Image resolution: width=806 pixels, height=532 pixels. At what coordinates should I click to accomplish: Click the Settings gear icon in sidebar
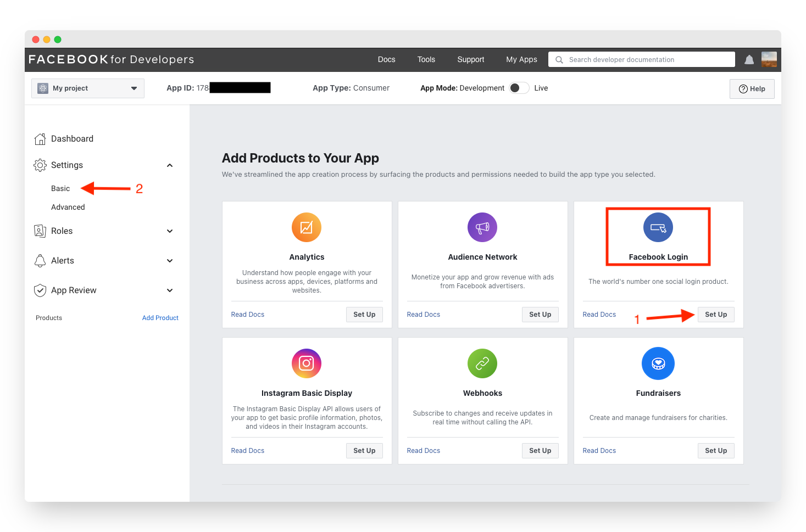tap(40, 165)
